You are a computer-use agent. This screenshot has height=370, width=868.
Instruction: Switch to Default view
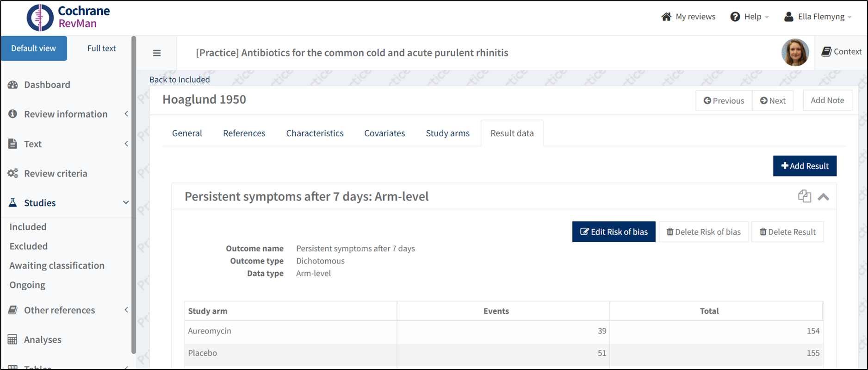(34, 48)
